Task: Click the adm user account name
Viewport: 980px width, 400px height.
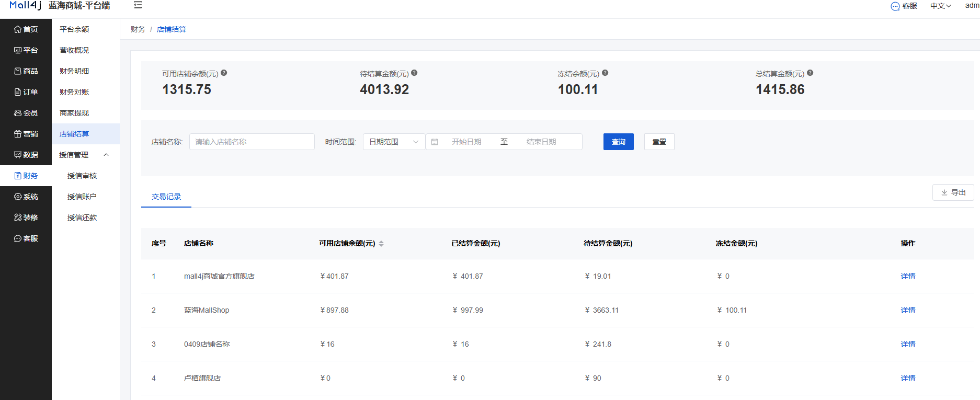Action: click(x=972, y=6)
